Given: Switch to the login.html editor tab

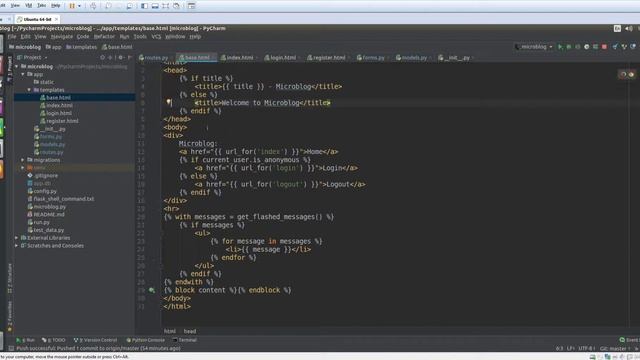Looking at the screenshot, I should pos(282,58).
